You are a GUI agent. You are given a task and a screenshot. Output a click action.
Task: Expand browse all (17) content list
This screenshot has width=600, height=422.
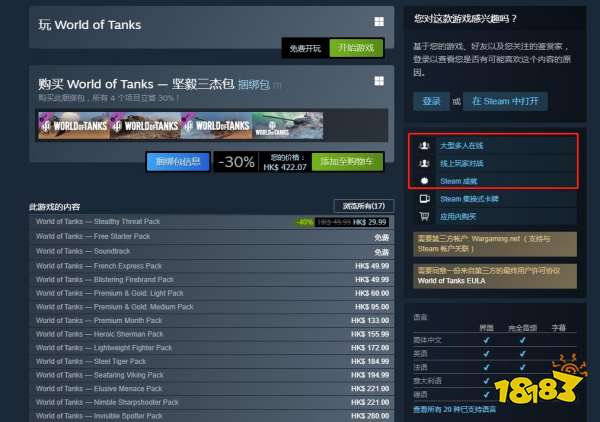[x=364, y=206]
